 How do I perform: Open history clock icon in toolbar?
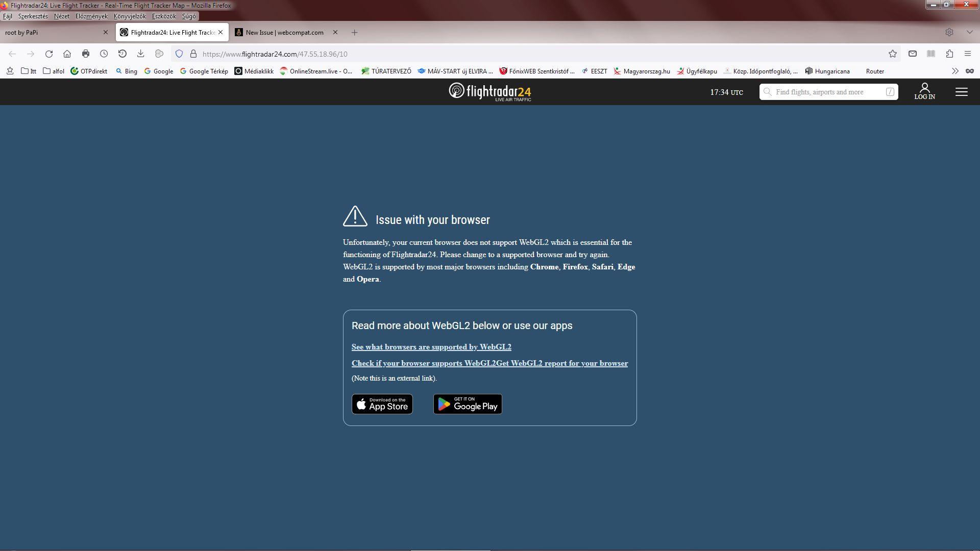point(104,54)
